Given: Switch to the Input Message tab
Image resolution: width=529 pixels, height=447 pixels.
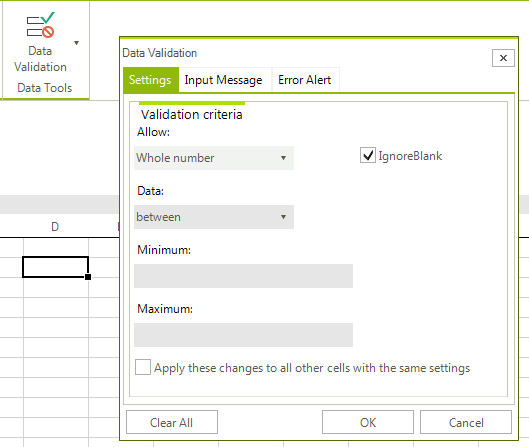Looking at the screenshot, I should pos(223,80).
